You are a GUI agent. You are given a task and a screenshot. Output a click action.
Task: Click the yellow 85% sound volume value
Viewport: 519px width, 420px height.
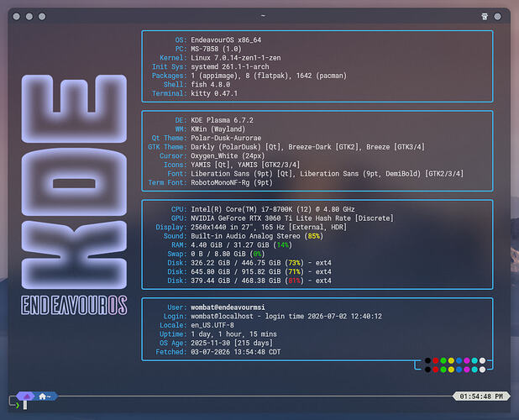(x=314, y=236)
